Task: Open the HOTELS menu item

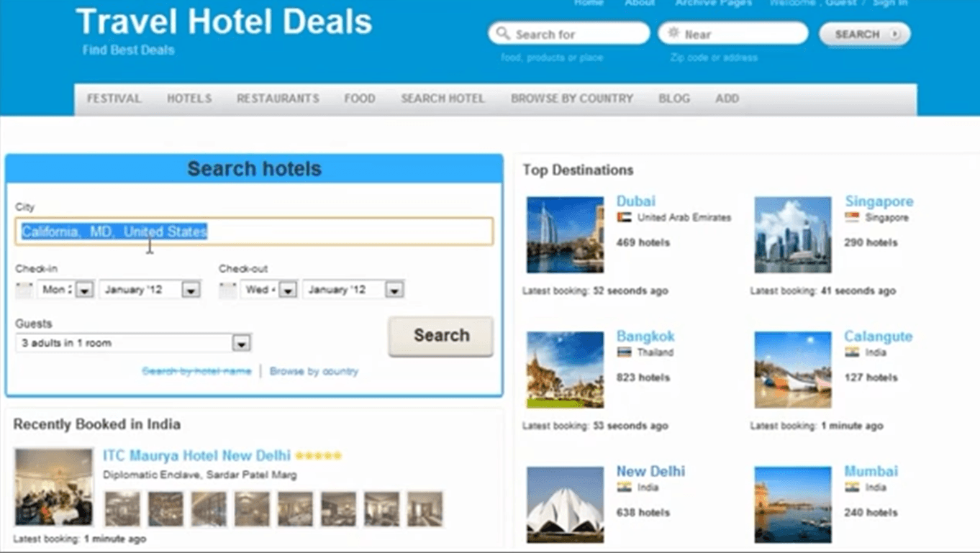Action: click(x=189, y=99)
